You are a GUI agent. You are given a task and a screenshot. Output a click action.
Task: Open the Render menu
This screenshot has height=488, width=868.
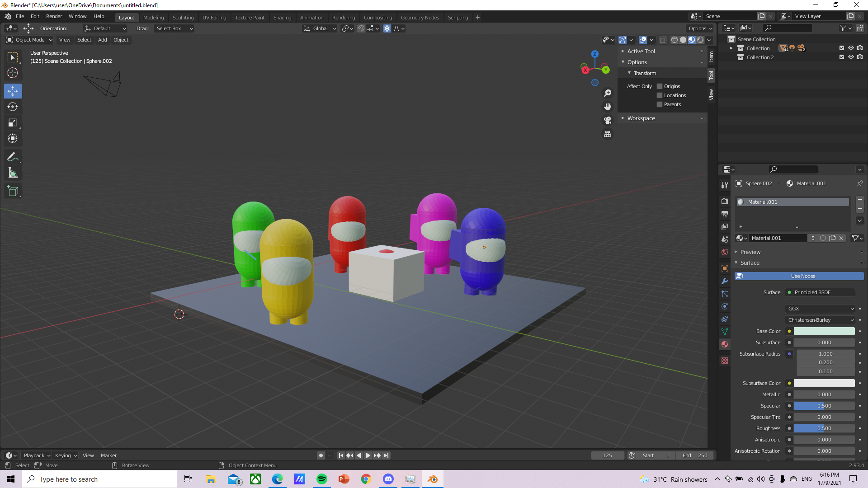tap(54, 16)
